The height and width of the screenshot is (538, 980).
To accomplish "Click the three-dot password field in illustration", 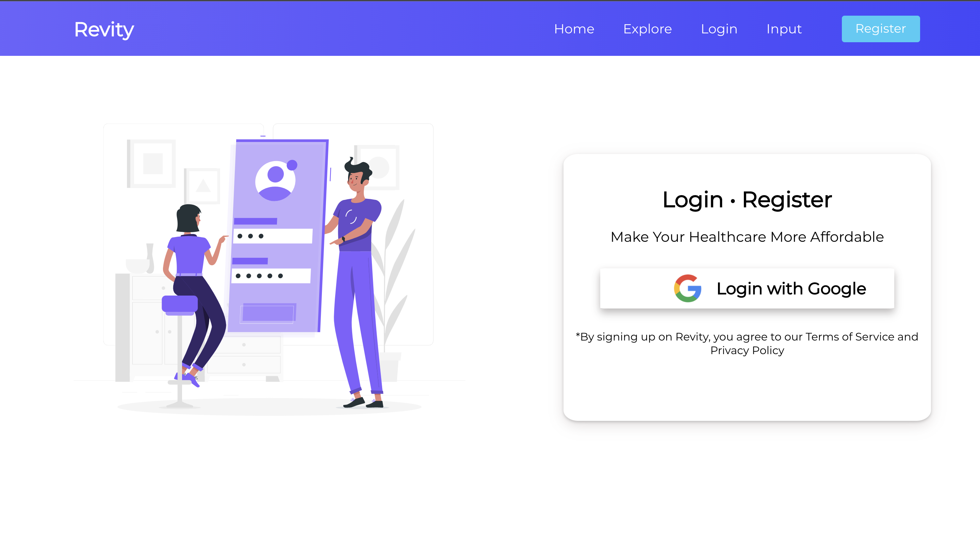I will [x=273, y=236].
